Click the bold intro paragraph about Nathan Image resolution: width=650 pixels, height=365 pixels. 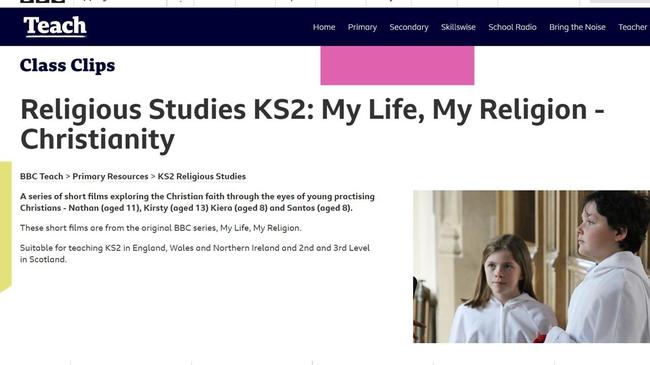(197, 202)
